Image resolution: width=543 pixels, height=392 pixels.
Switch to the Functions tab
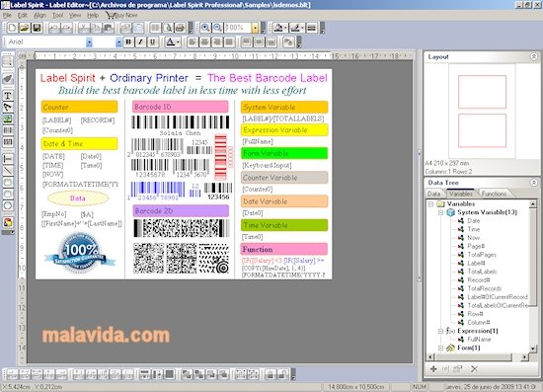(x=494, y=194)
